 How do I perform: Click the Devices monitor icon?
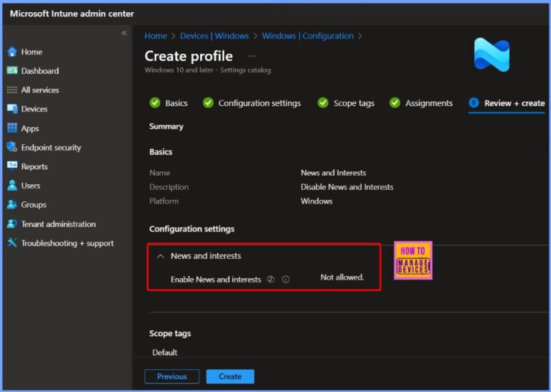[12, 109]
